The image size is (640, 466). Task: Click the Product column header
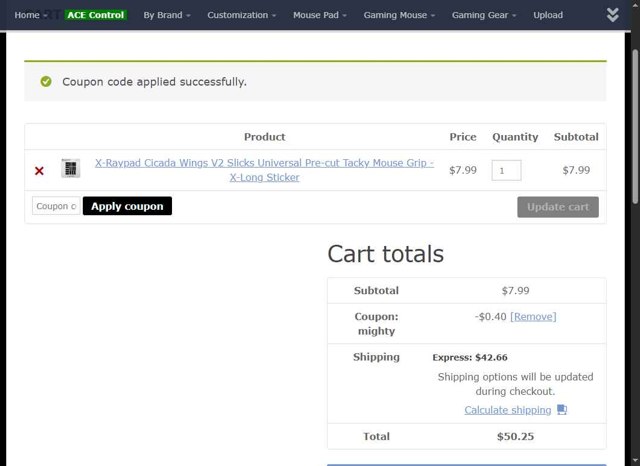click(264, 137)
